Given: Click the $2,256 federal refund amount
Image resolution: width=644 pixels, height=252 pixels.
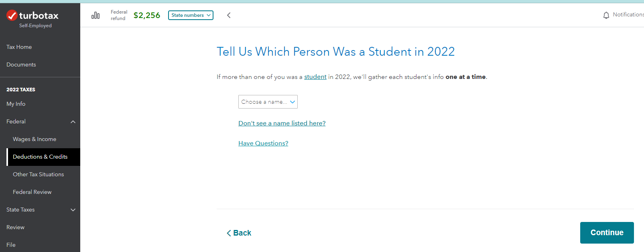Looking at the screenshot, I should (147, 15).
